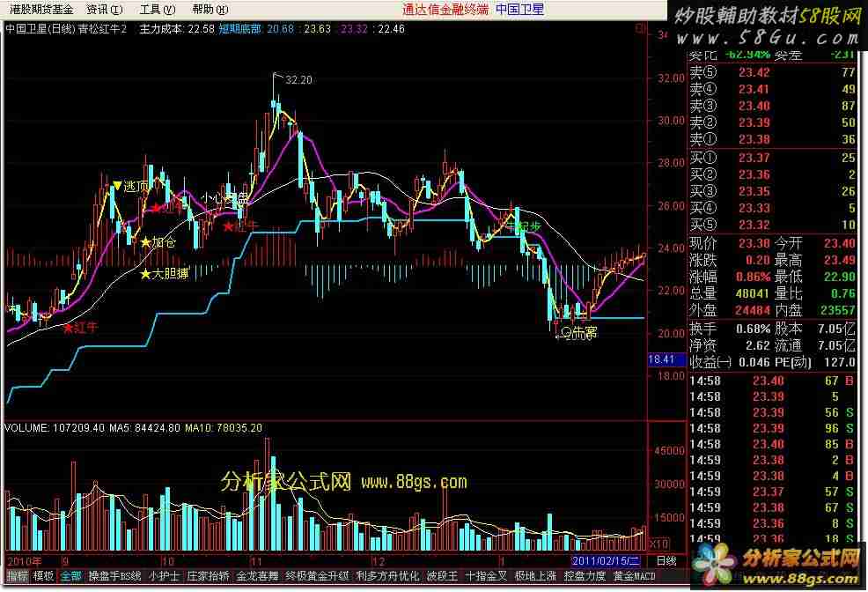Image resolution: width=868 pixels, height=592 pixels.
Task: Click the VOLUME: 107209.40 readout
Action: 55,427
